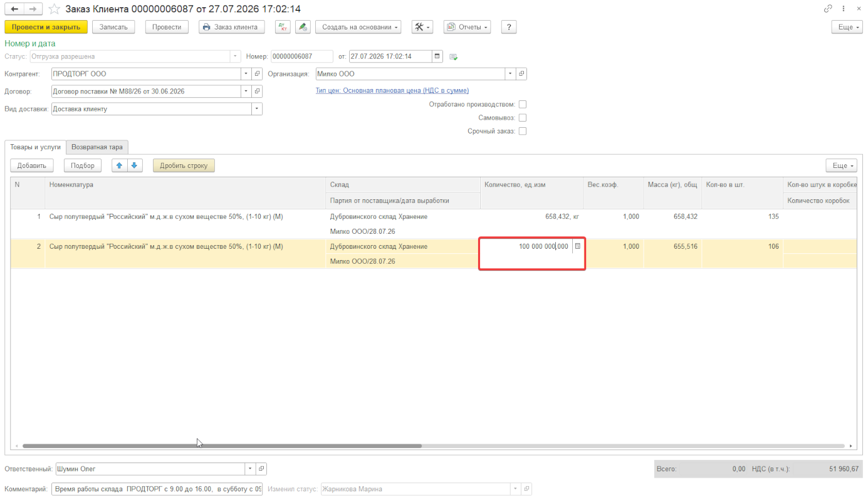
Task: Switch to the Товары и услуги tab
Action: [35, 147]
